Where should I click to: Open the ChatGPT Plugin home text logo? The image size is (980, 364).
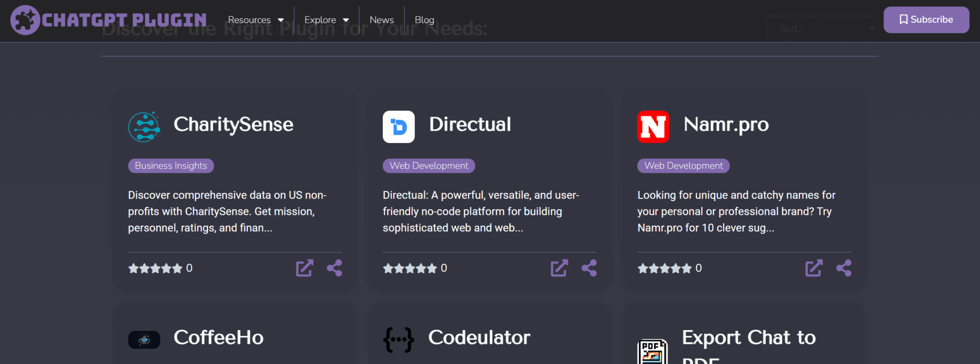tap(124, 20)
